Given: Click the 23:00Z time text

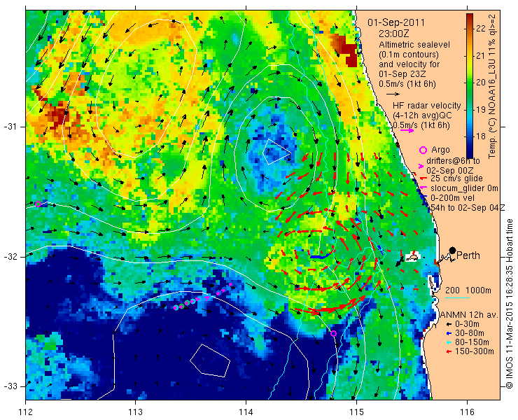Looking at the screenshot, I should [x=394, y=34].
